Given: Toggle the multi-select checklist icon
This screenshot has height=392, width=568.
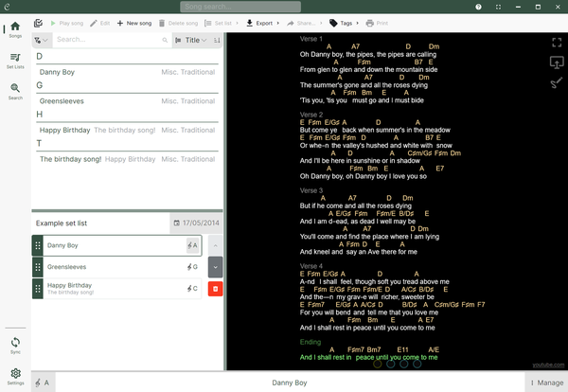Looking at the screenshot, I should click(x=38, y=23).
